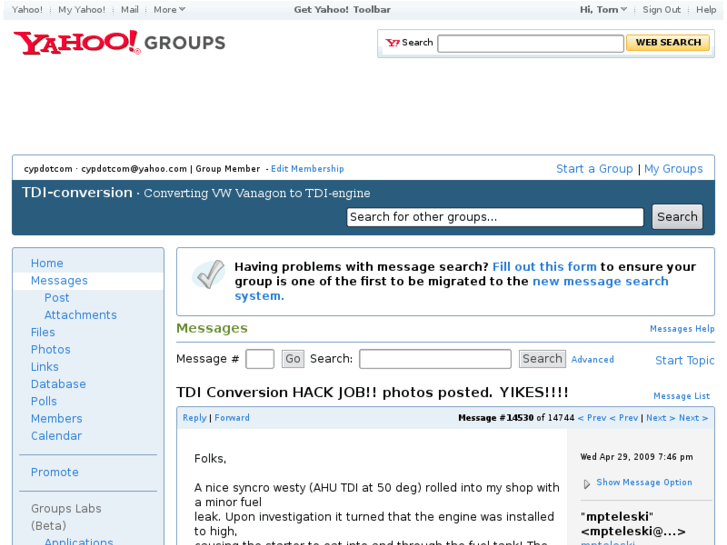This screenshot has height=545, width=727.
Task: Click Start a Group link
Action: coord(594,169)
